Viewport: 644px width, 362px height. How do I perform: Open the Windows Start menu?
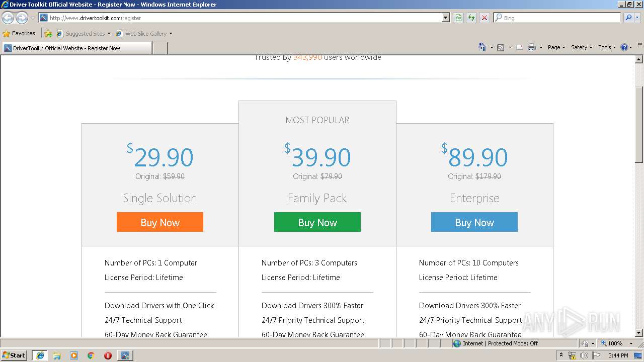pyautogui.click(x=14, y=355)
